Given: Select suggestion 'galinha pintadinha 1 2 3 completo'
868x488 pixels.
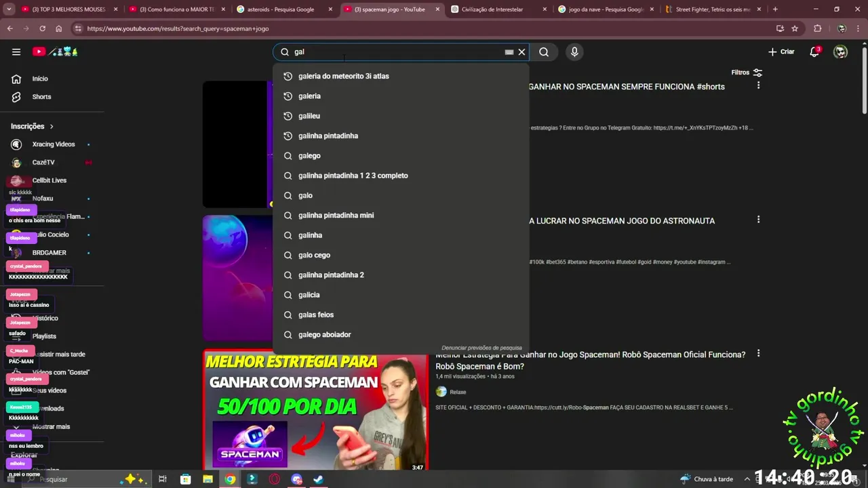Looking at the screenshot, I should pos(401,176).
